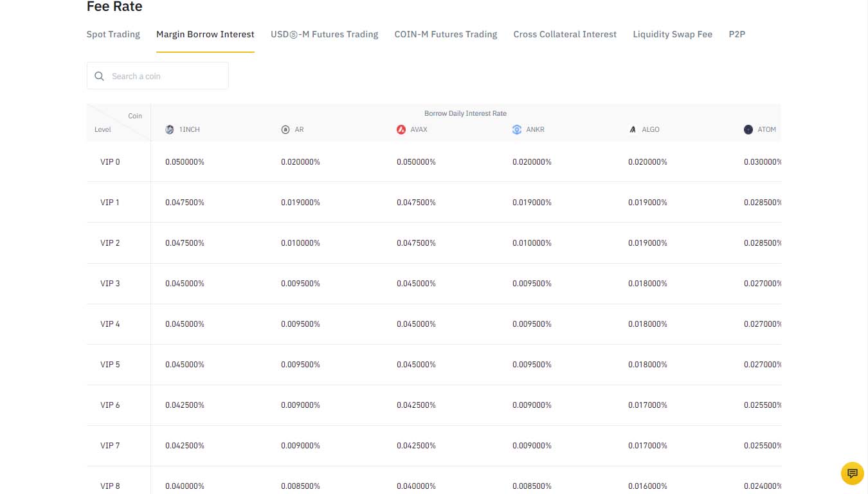The image size is (868, 494).
Task: Click the 1INCH column header label
Action: click(x=190, y=129)
